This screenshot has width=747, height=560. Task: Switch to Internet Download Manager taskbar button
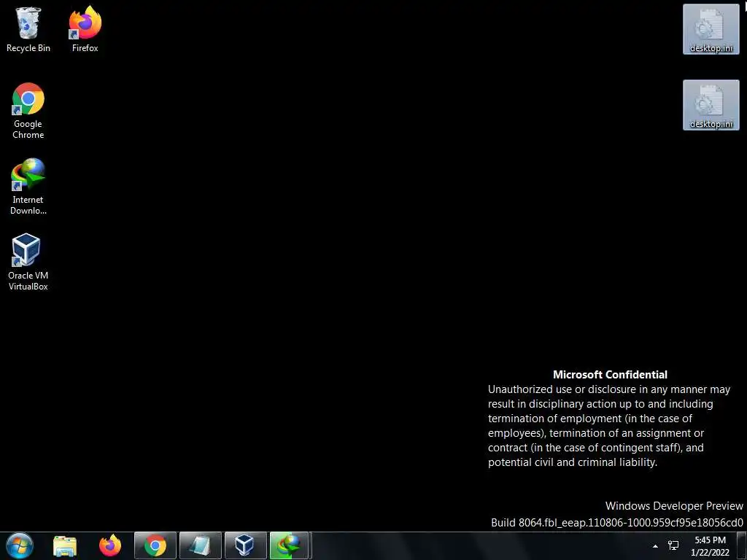290,545
